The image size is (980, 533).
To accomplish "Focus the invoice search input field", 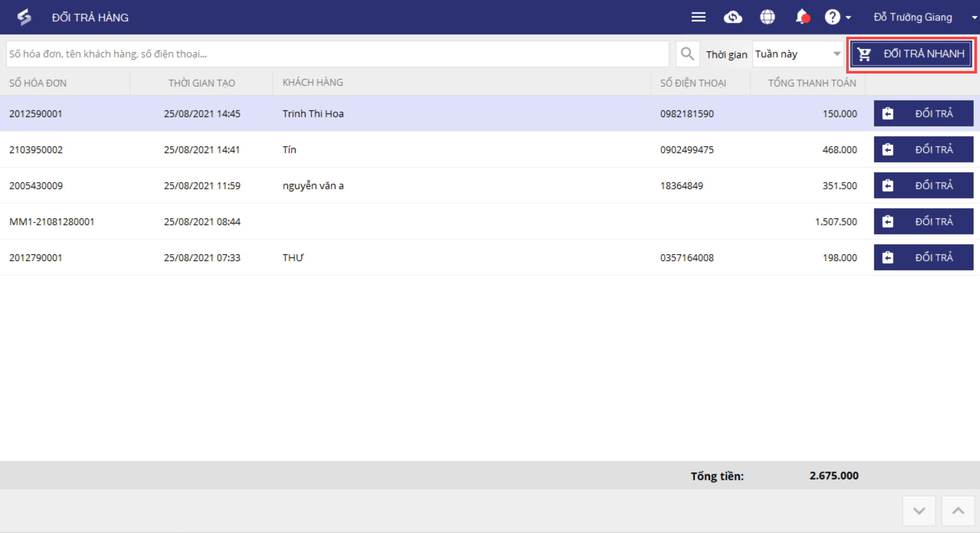I will pyautogui.click(x=337, y=54).
